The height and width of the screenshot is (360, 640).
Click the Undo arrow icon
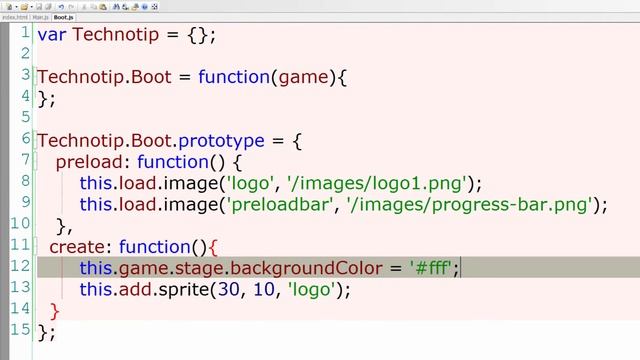61,7
